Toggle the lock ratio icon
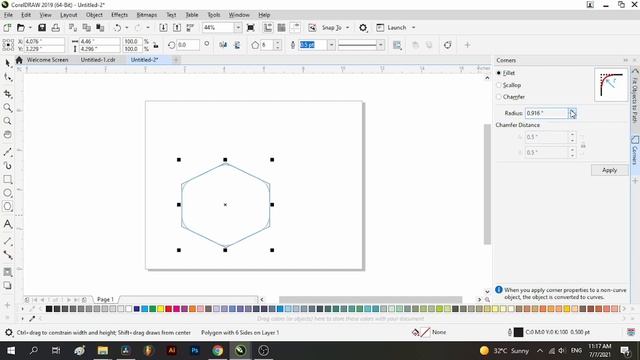The width and height of the screenshot is (640, 360). (x=156, y=45)
